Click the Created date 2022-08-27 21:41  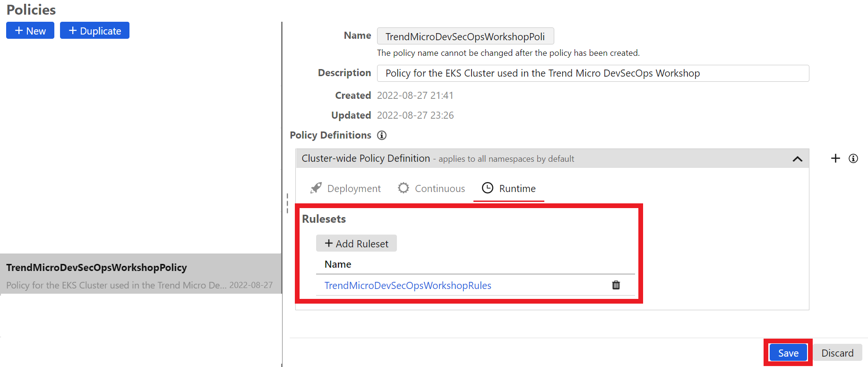click(x=415, y=96)
